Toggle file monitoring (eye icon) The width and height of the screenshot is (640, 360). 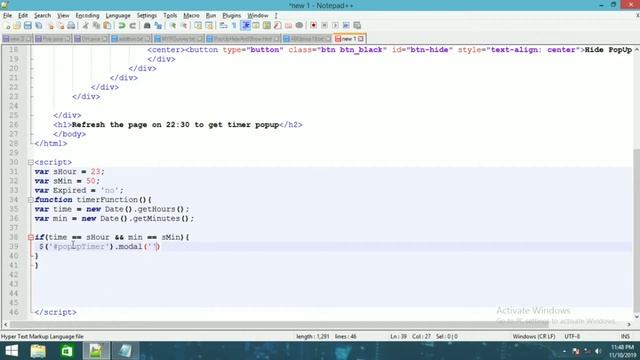click(x=299, y=26)
